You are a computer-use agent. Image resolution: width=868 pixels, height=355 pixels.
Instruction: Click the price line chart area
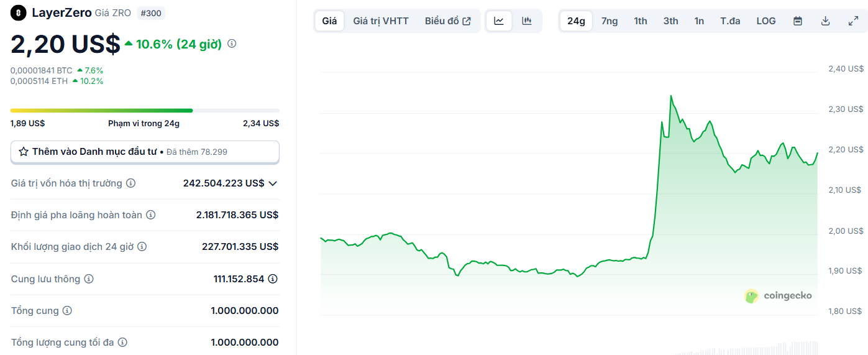click(569, 193)
